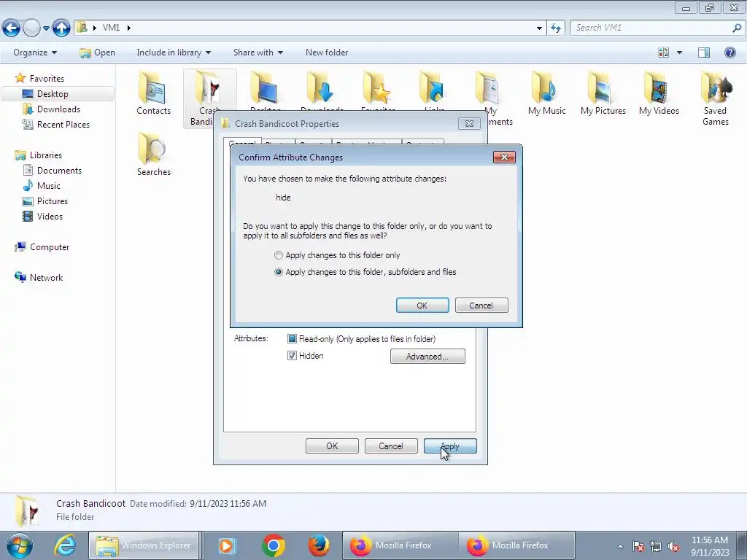Switch to Windows Explorer taskbar button
This screenshot has height=560, width=747.
pyautogui.click(x=144, y=545)
